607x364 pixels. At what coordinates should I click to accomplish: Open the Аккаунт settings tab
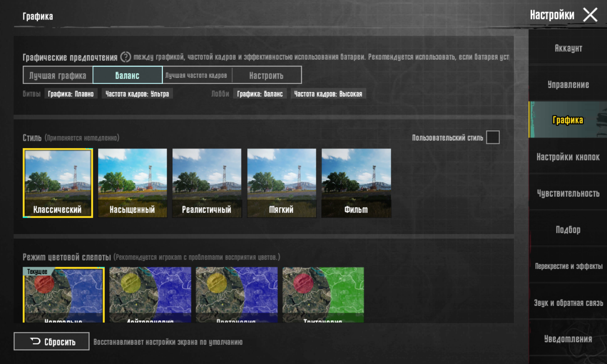pyautogui.click(x=568, y=48)
